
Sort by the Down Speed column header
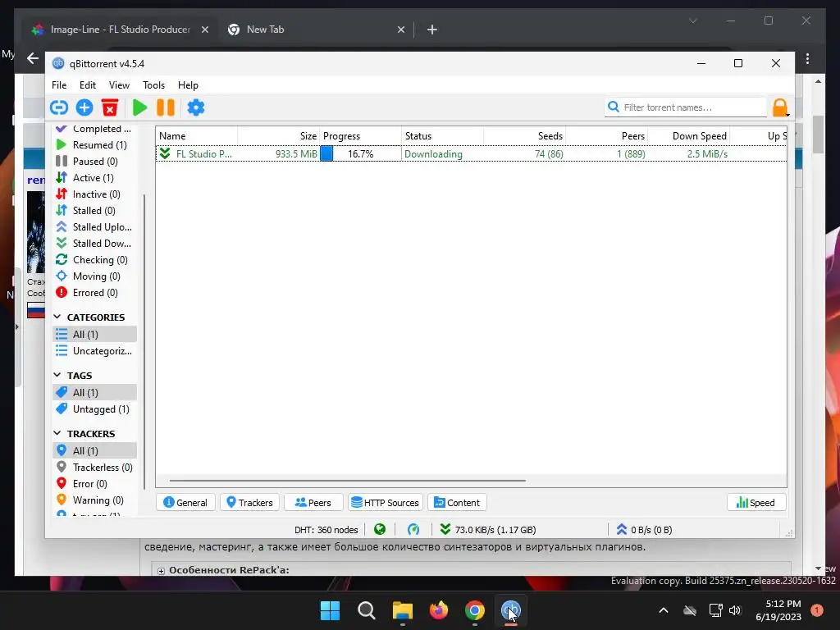[688, 136]
